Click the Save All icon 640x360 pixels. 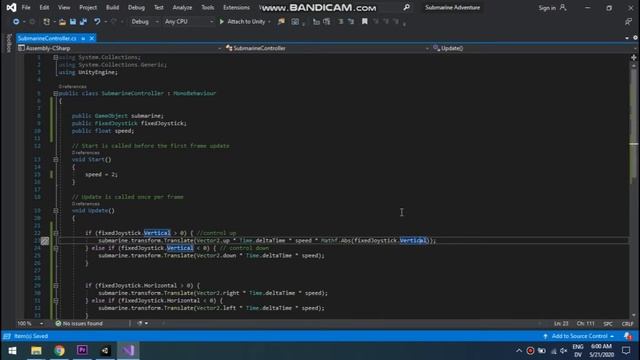point(83,22)
